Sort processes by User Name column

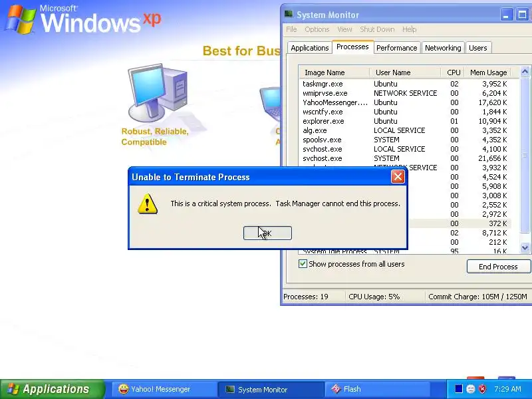pos(405,72)
